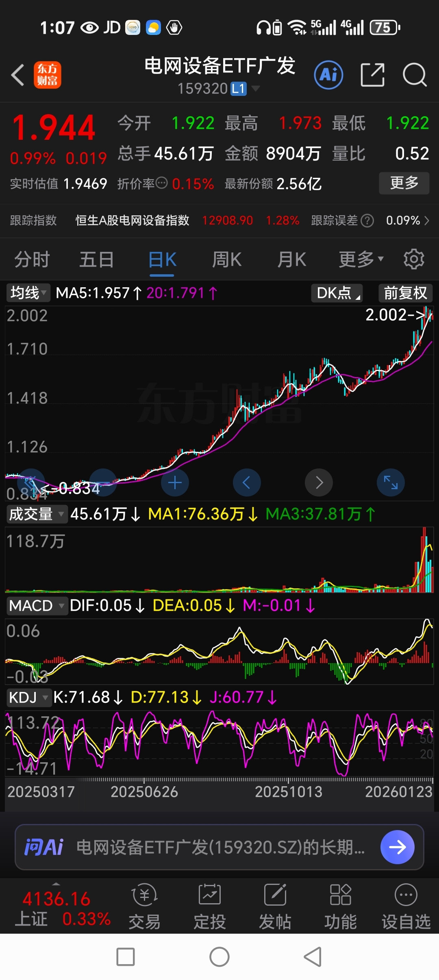Image resolution: width=439 pixels, height=980 pixels.
Task: Open 恒生A股电网设备指数 link
Action: pyautogui.click(x=133, y=221)
